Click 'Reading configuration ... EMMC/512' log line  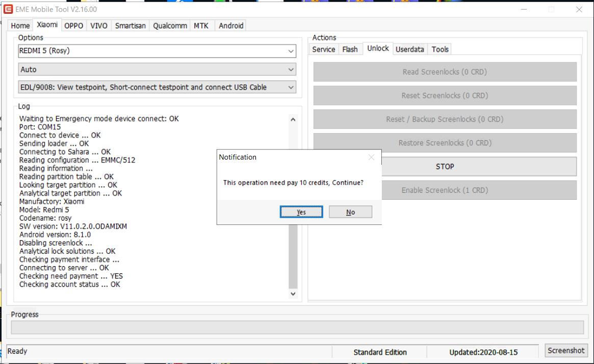coord(77,160)
